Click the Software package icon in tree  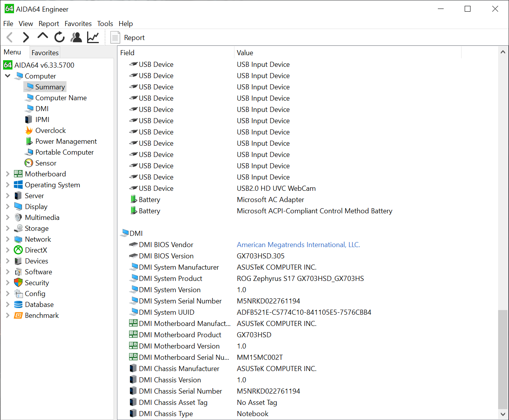18,272
